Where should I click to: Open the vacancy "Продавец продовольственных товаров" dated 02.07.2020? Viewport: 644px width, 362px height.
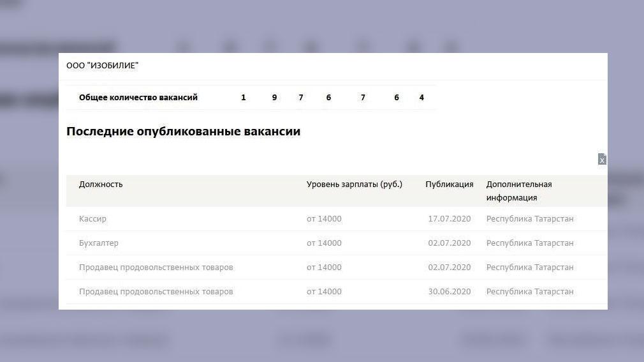point(156,268)
